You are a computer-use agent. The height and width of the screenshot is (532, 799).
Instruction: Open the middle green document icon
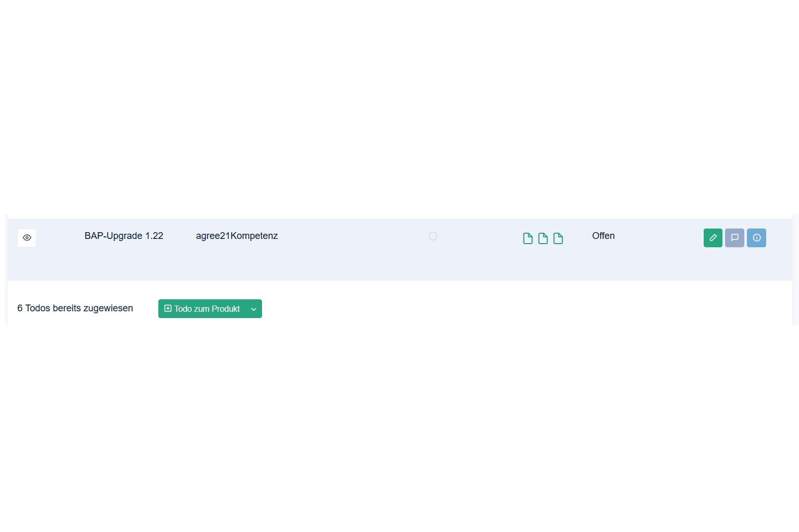pyautogui.click(x=543, y=238)
